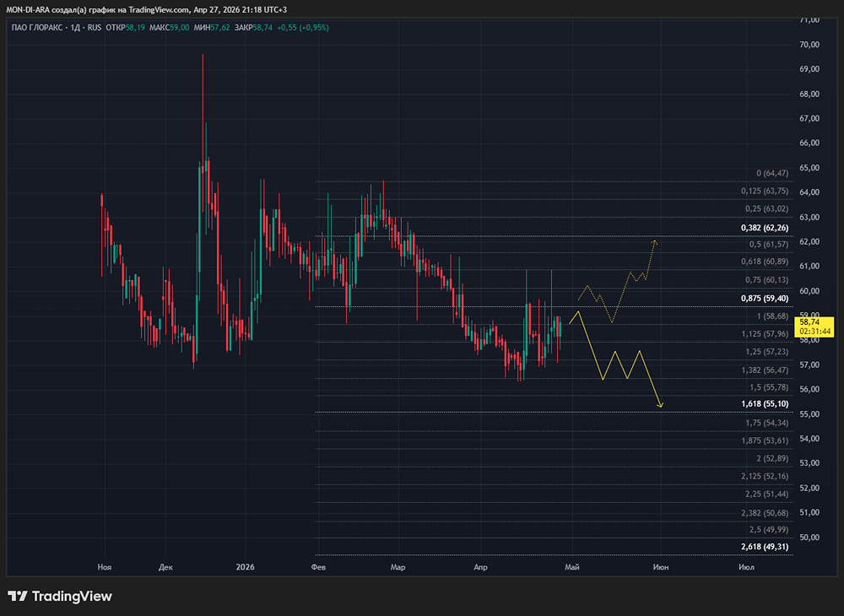Click the Дек month on time axis

(x=165, y=568)
